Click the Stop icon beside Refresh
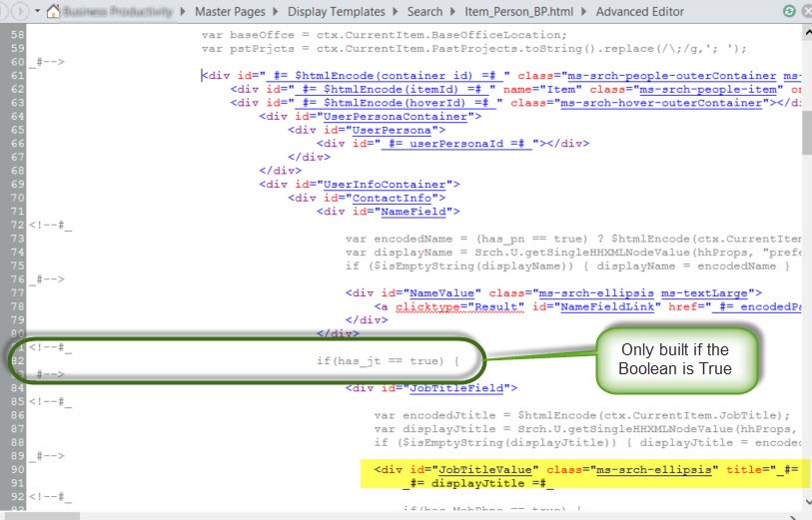812x520 pixels. 806,12
